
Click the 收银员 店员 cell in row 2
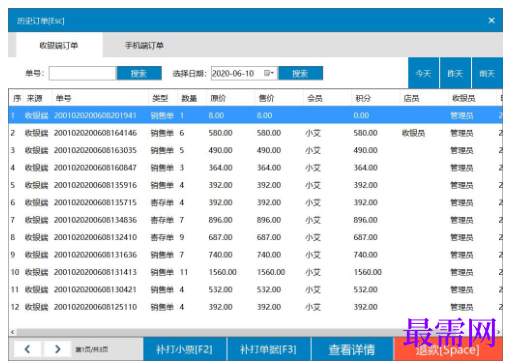point(413,133)
